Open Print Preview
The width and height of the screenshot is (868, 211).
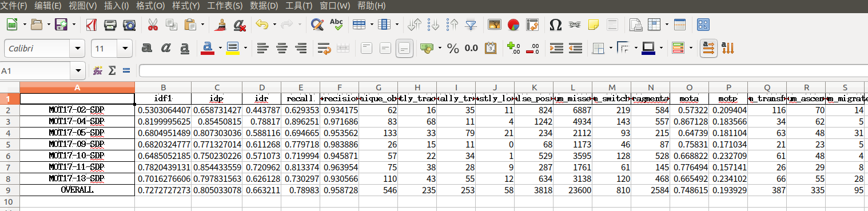pos(130,25)
